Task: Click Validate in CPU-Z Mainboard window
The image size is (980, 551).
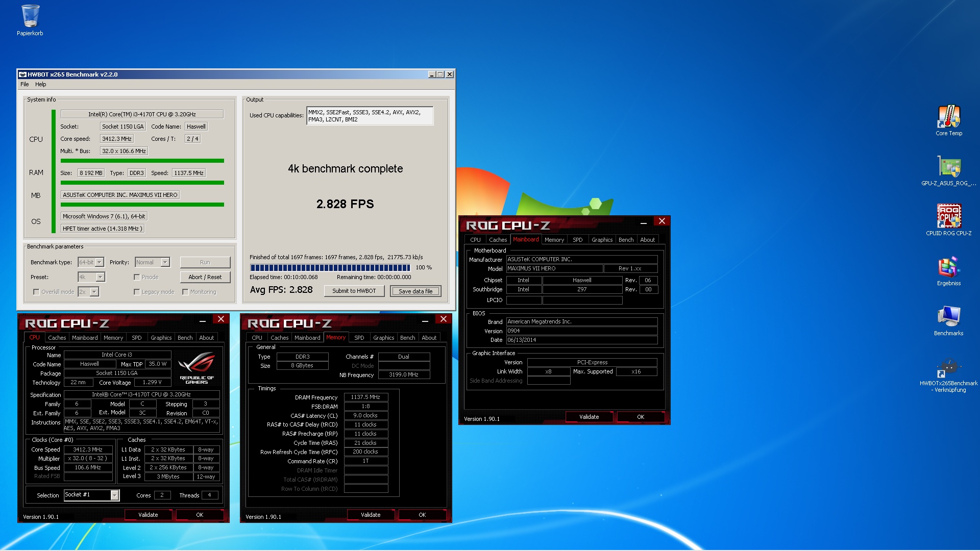Action: (x=589, y=417)
